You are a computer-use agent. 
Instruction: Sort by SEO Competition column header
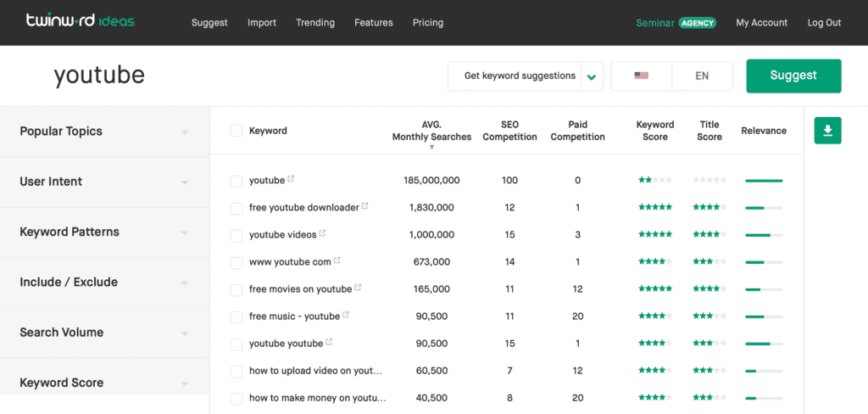pos(509,131)
